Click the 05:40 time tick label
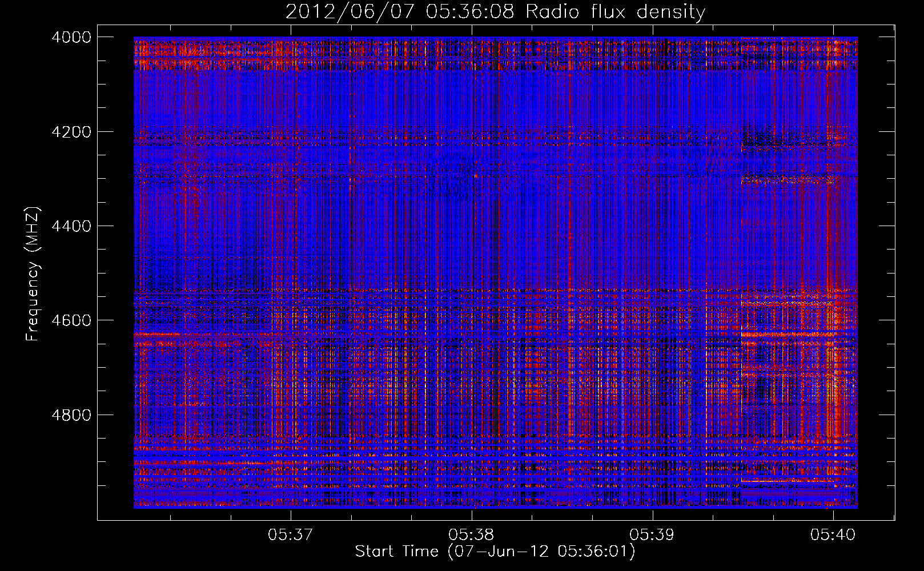Screen dimensions: 924x571 (833, 534)
